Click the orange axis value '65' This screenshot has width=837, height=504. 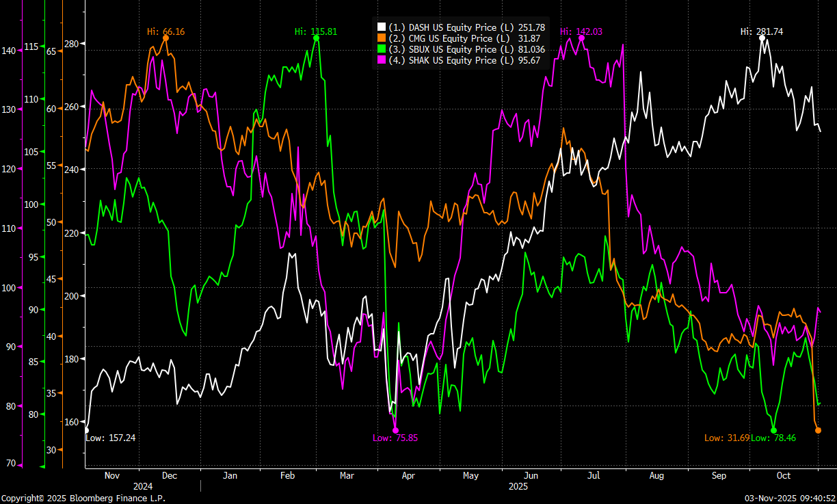(x=51, y=51)
